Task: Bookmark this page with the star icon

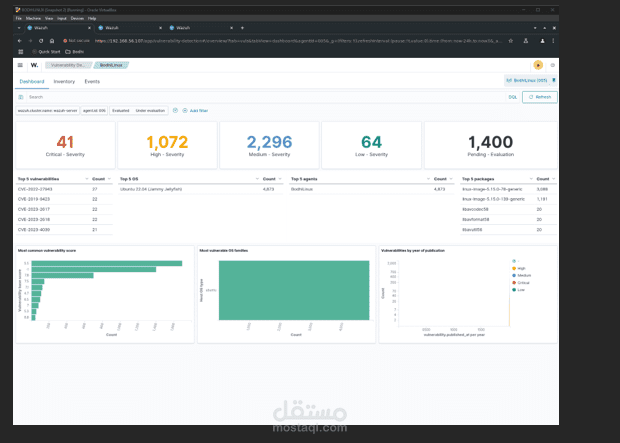Action: 511,41
